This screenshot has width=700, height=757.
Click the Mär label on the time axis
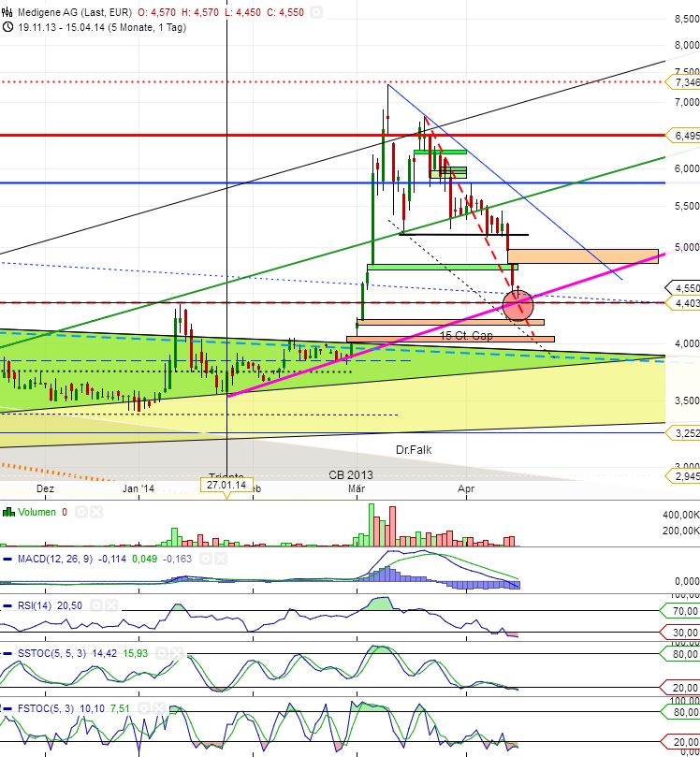tap(357, 488)
